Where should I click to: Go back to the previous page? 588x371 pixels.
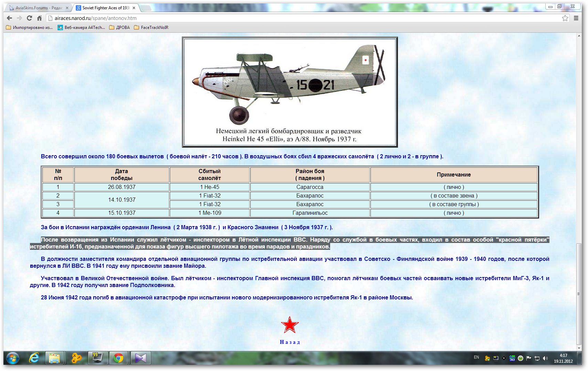9,18
